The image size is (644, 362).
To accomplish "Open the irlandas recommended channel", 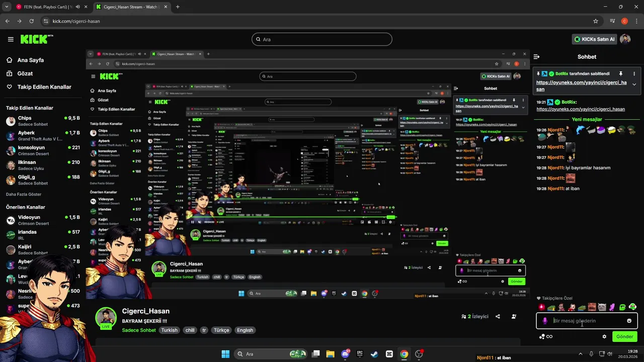I will [x=43, y=235].
